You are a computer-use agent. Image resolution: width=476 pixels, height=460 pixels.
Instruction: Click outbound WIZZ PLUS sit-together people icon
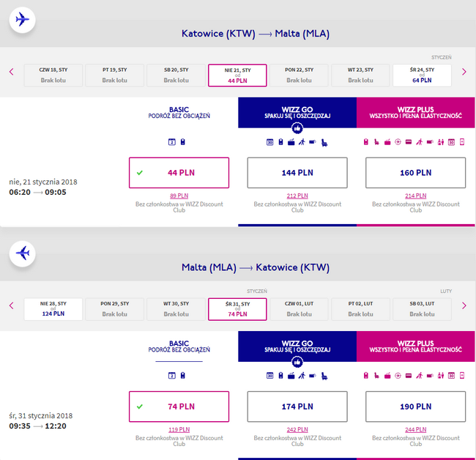pos(441,142)
